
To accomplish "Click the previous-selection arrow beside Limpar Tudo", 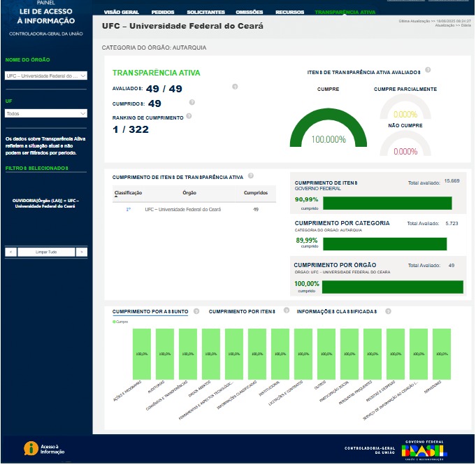I will pyautogui.click(x=11, y=252).
